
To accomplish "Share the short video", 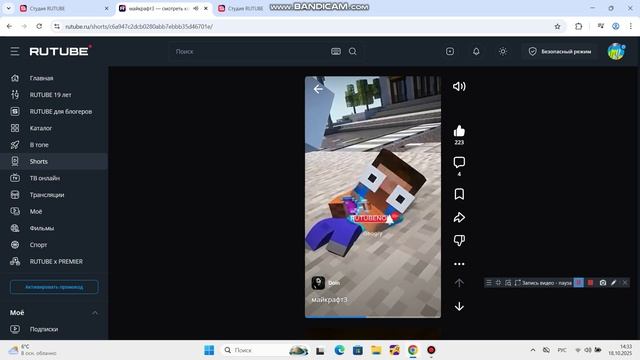I will 459,218.
